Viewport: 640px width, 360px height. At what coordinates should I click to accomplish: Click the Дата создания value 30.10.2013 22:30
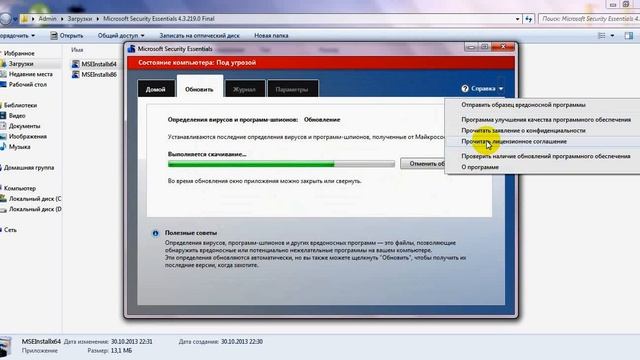coord(242,342)
